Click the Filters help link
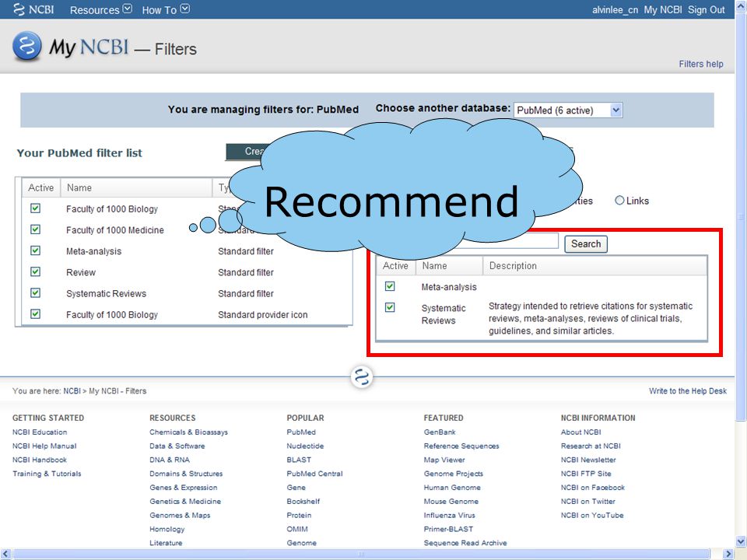This screenshot has height=560, width=747. point(701,64)
